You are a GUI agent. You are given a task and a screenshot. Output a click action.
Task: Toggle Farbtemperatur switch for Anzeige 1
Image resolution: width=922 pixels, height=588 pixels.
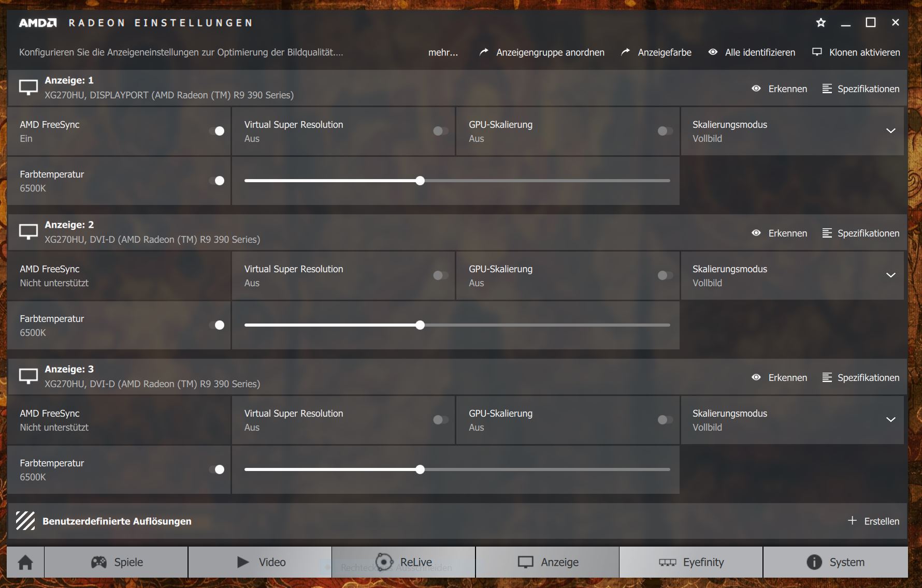[217, 181]
